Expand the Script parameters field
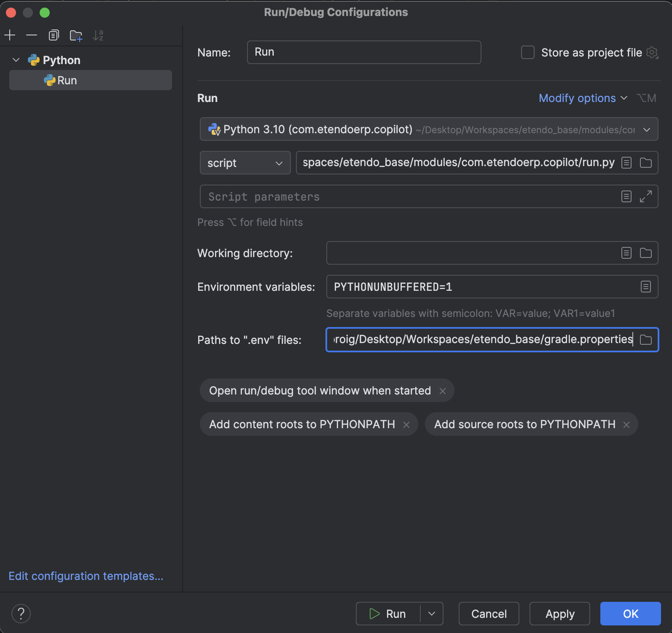 [645, 196]
